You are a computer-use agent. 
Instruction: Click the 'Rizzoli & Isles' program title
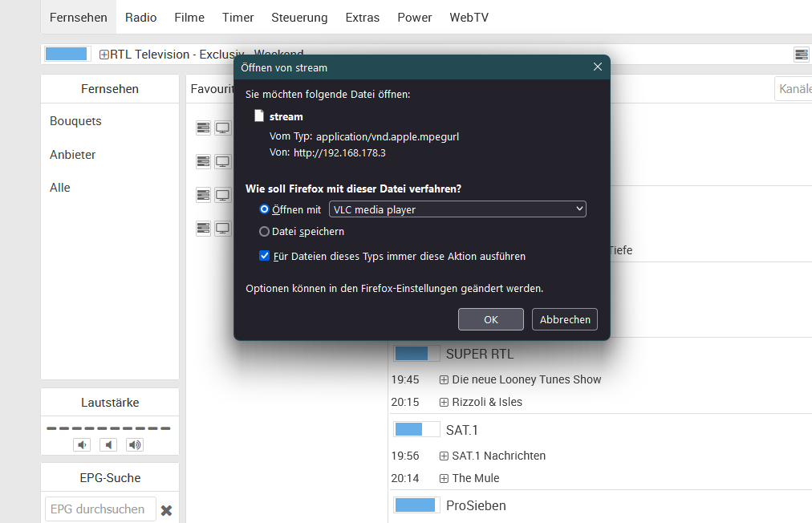(487, 403)
